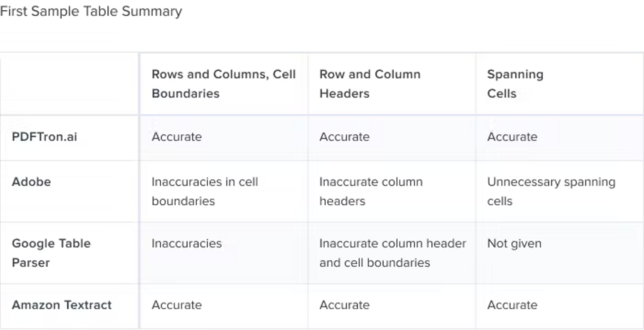This screenshot has width=644, height=330.
Task: Click PDFTron.ai's Spanning Cells "Accurate" cell
Action: [512, 137]
